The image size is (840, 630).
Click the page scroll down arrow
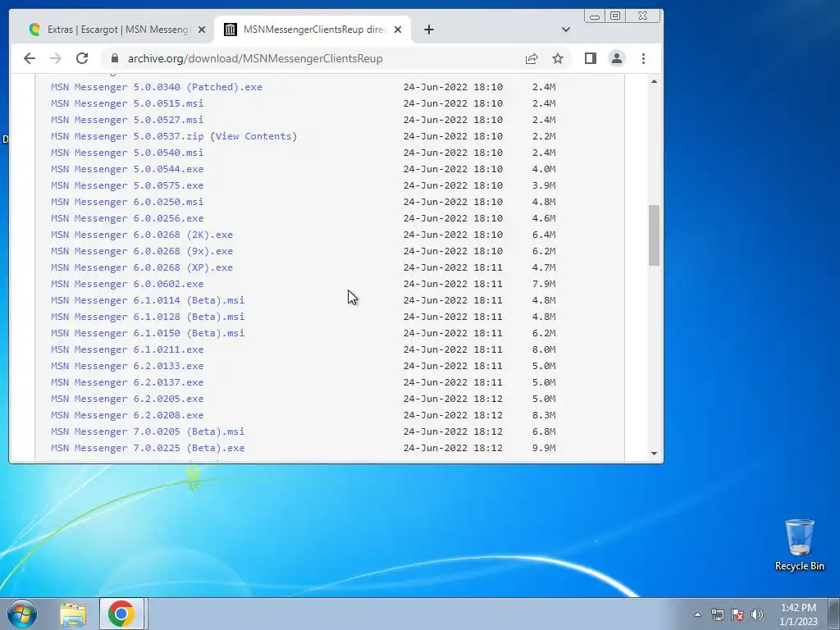[x=654, y=453]
